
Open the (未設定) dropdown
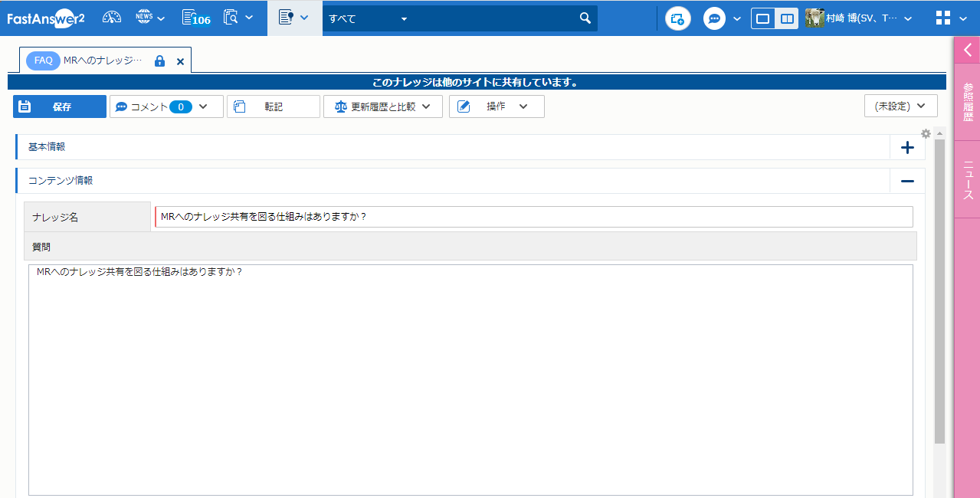(x=900, y=106)
